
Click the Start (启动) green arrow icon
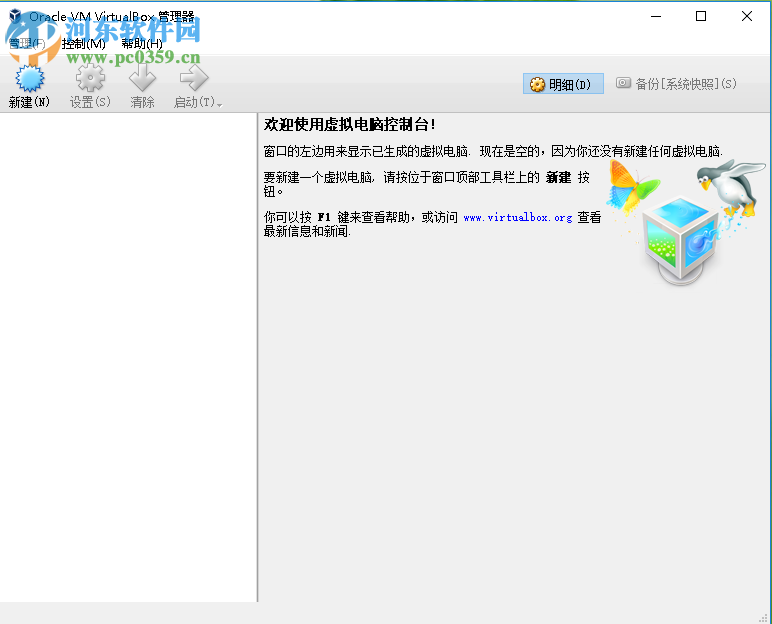coord(194,78)
